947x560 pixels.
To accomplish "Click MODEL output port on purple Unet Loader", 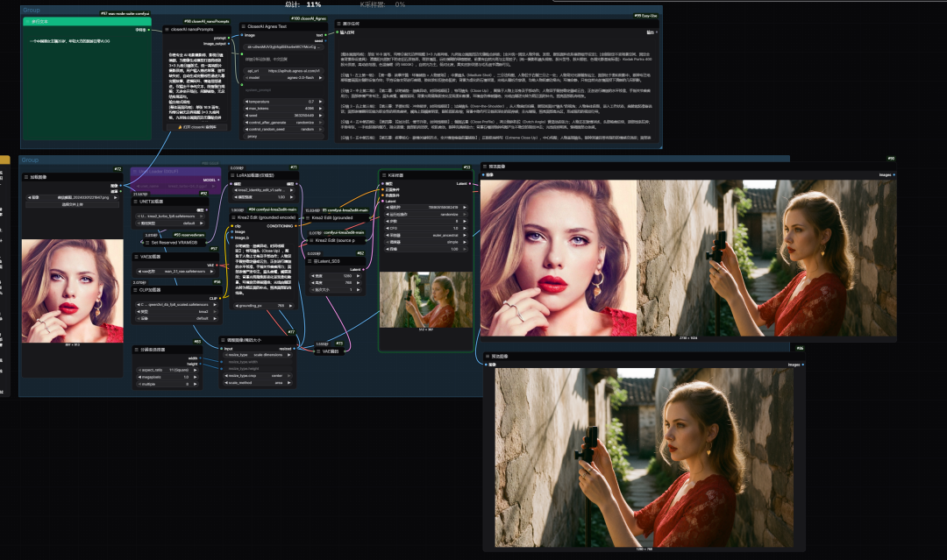I will 218,180.
